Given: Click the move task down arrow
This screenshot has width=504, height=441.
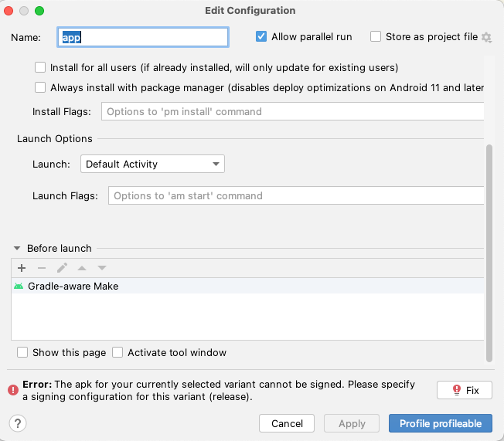Looking at the screenshot, I should [101, 268].
